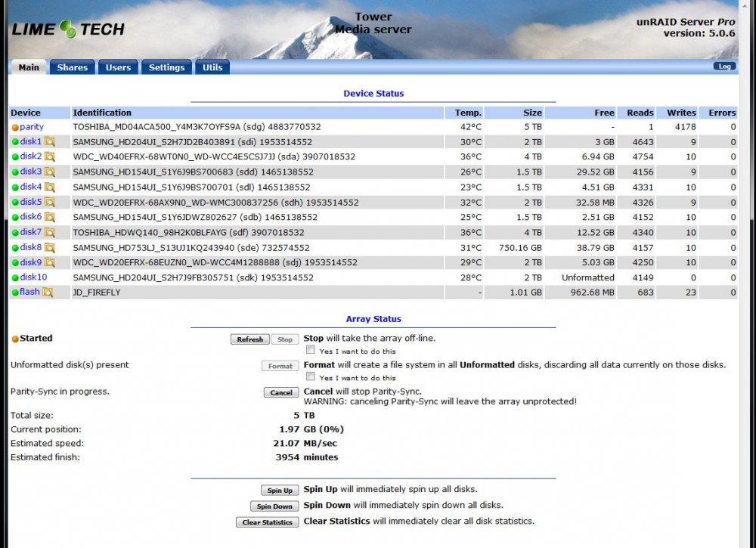The height and width of the screenshot is (548, 756).
Task: Click the 'Parity-Sync in progress.' status text
Action: pyautogui.click(x=60, y=392)
